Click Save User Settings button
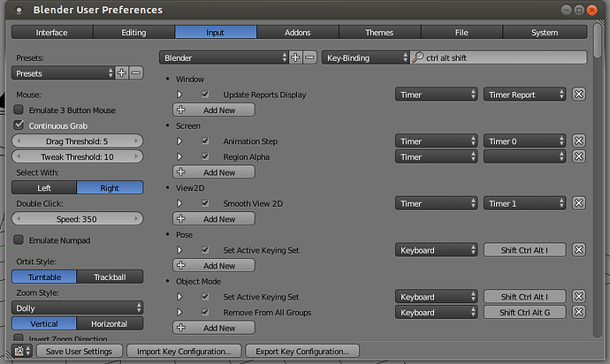This screenshot has width=610, height=364. coord(80,351)
